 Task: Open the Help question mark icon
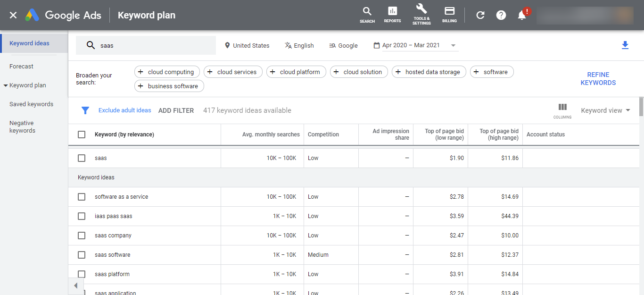pos(501,15)
